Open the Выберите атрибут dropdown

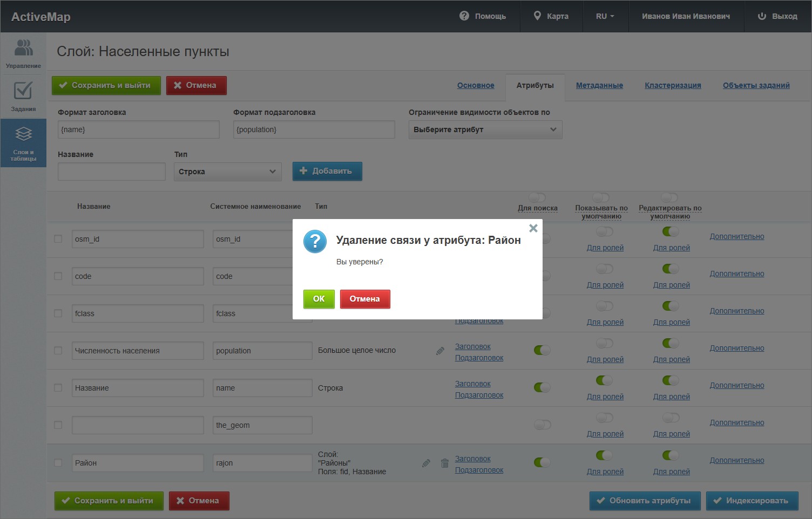[485, 129]
